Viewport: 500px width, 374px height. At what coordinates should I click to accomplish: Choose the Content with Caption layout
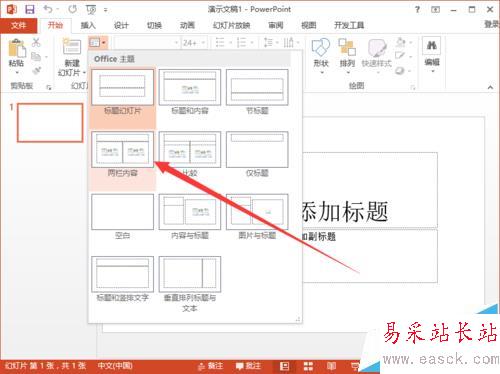[x=190, y=217]
